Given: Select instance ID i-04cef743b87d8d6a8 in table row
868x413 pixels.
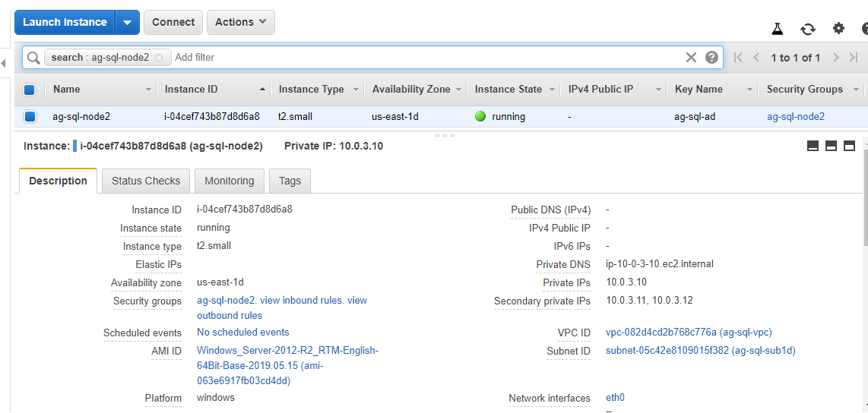Looking at the screenshot, I should 212,117.
